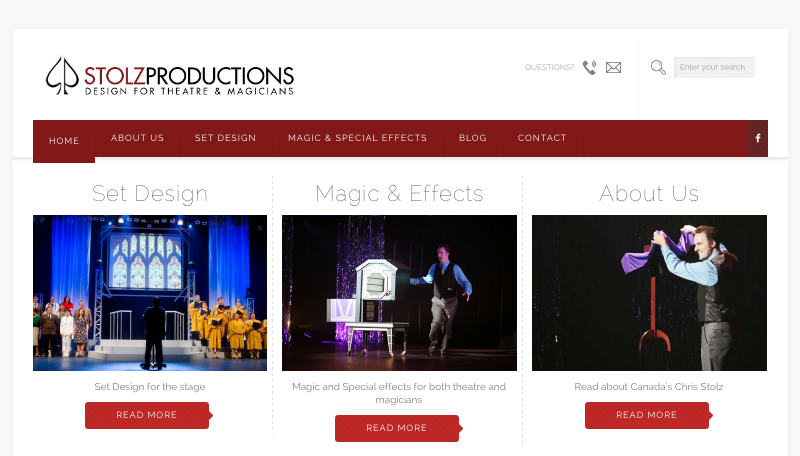This screenshot has height=456, width=800.
Task: Open the Facebook icon in navbar
Action: [x=758, y=138]
